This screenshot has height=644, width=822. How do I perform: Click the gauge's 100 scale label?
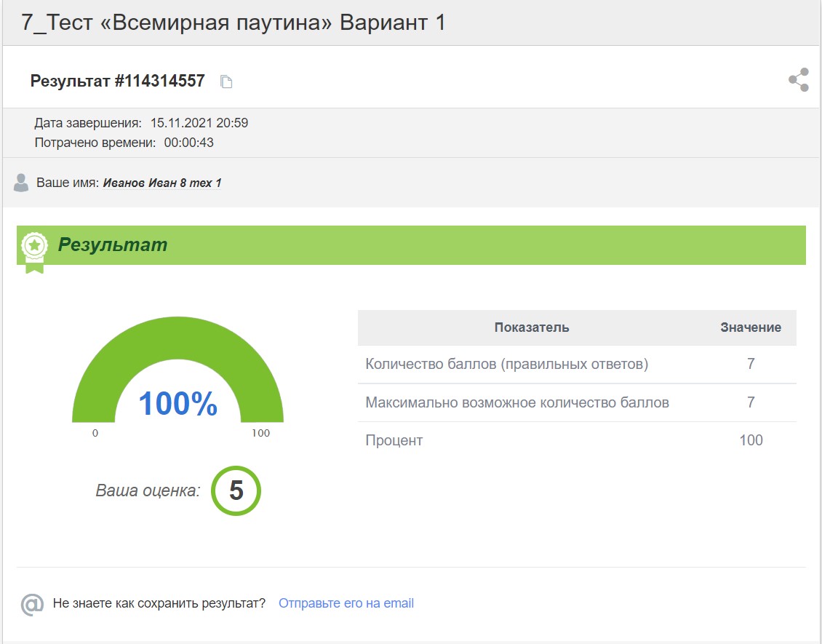(x=260, y=433)
